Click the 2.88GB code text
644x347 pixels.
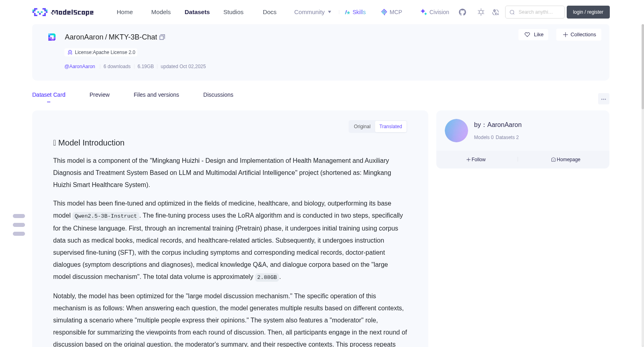pyautogui.click(x=267, y=277)
